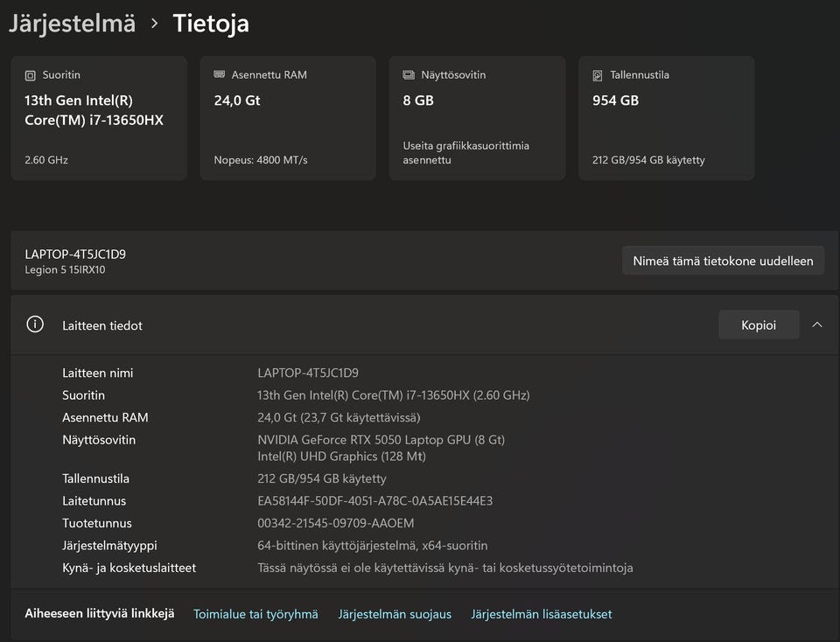Select the 64-bittinen käyttöjärjestelmä value
This screenshot has height=642, width=840.
(x=373, y=546)
